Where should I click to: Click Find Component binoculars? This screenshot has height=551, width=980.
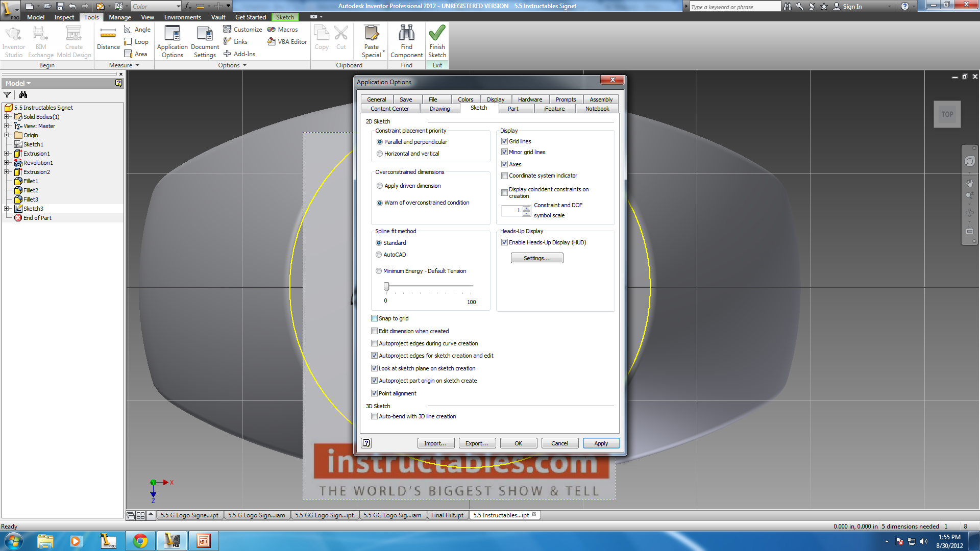tap(406, 41)
